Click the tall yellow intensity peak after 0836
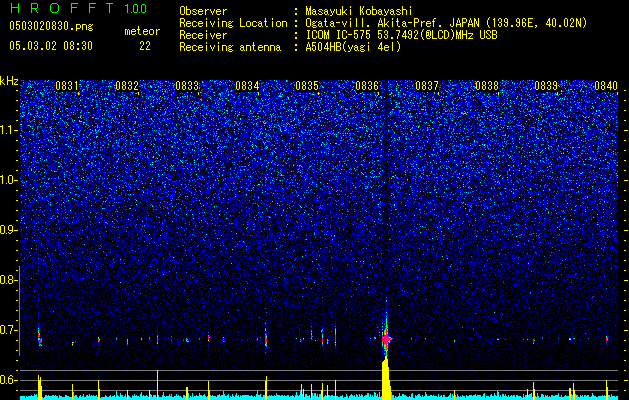 [386, 379]
